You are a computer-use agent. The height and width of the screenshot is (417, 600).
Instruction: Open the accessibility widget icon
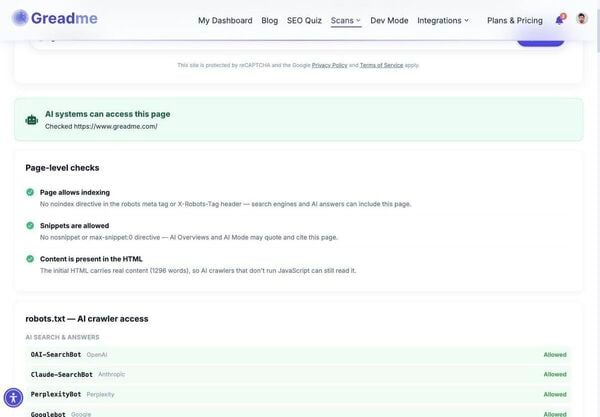tap(13, 398)
